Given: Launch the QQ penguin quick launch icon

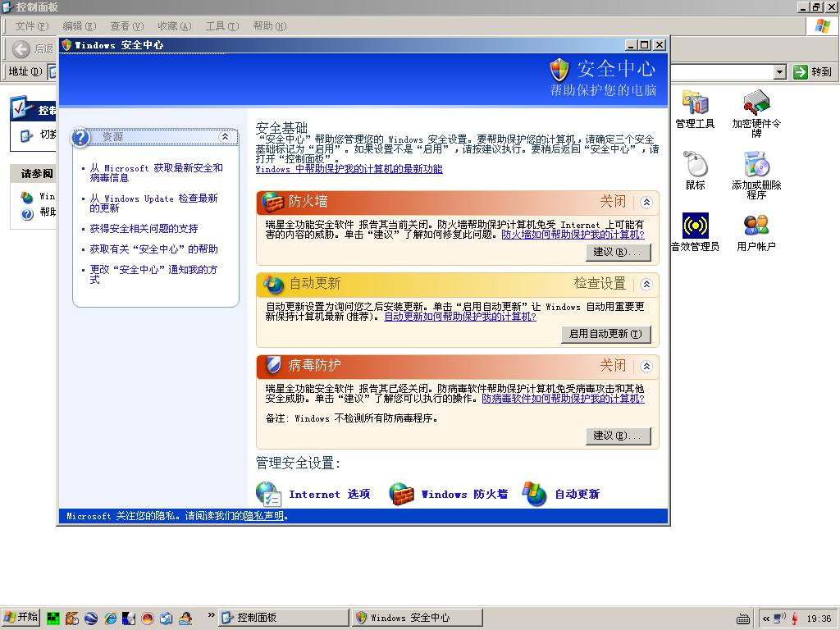Looking at the screenshot, I should [x=185, y=619].
